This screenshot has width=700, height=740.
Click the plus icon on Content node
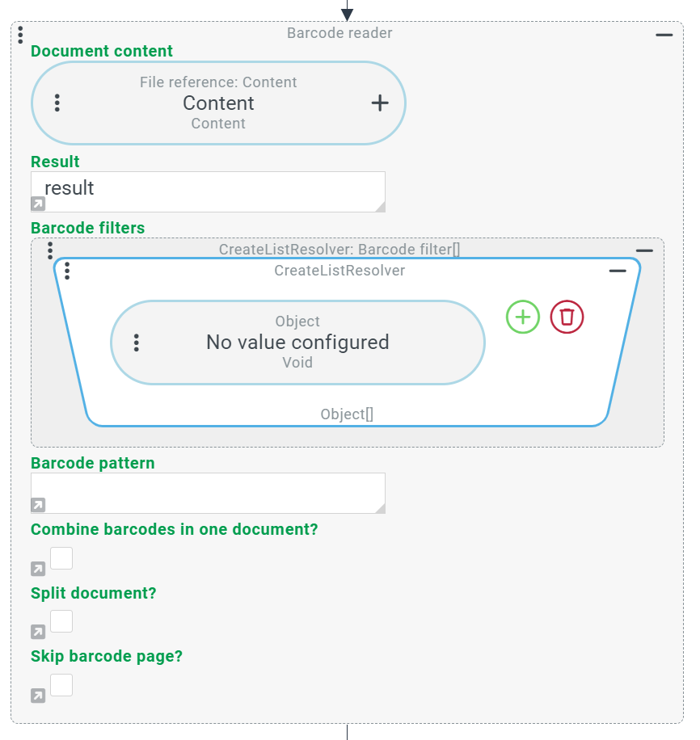(x=380, y=103)
